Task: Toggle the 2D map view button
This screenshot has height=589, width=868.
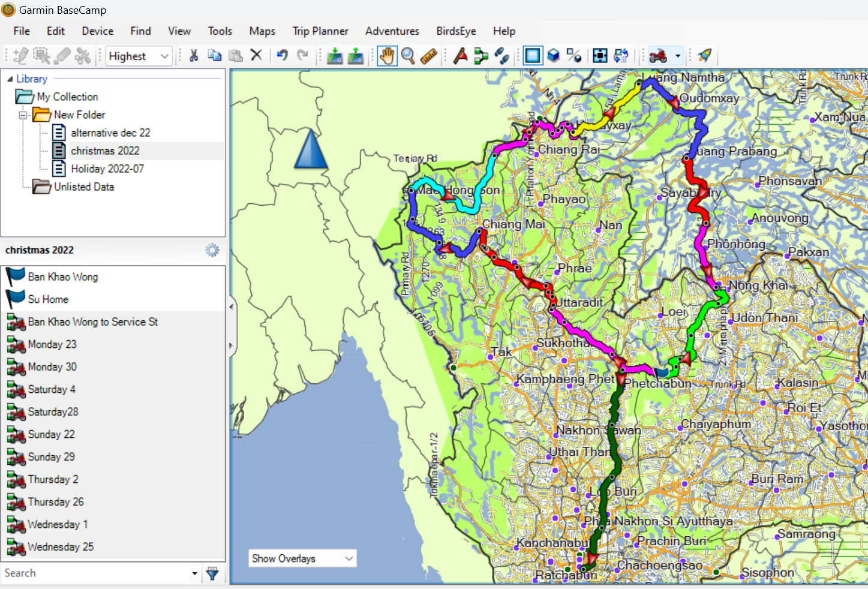Action: [x=533, y=56]
